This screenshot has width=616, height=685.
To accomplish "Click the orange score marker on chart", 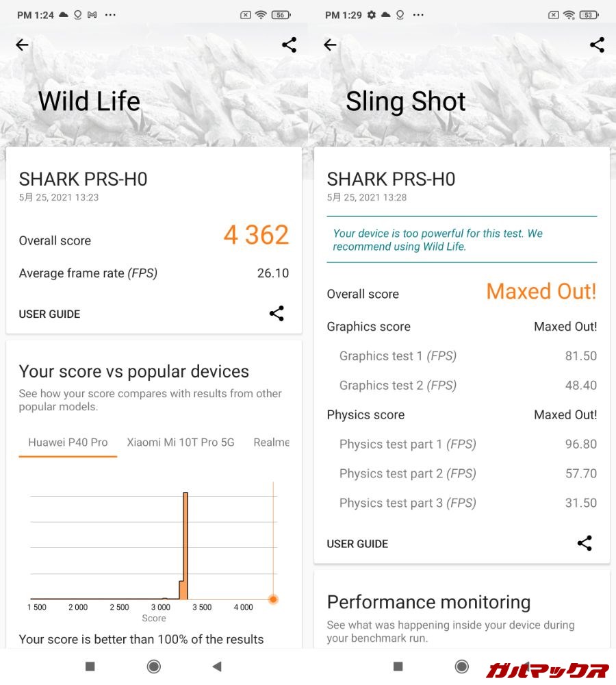I will (273, 599).
